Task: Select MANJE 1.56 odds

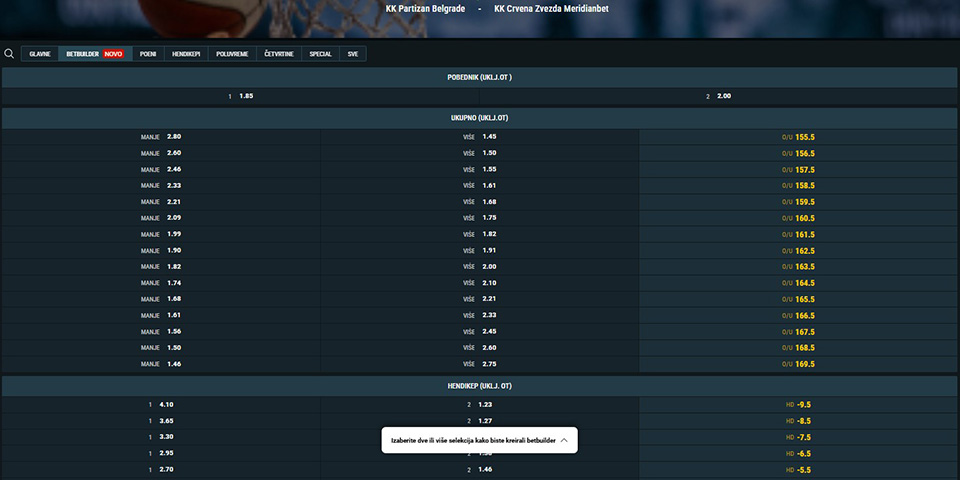Action: (161, 332)
